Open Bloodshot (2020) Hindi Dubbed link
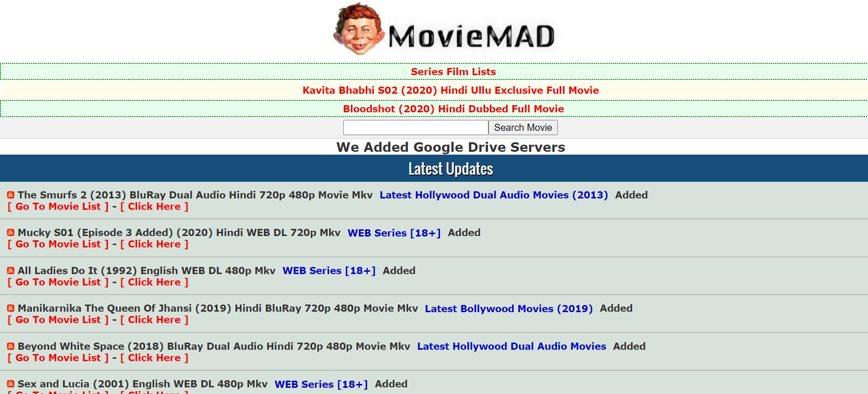This screenshot has width=868, height=394. click(453, 109)
